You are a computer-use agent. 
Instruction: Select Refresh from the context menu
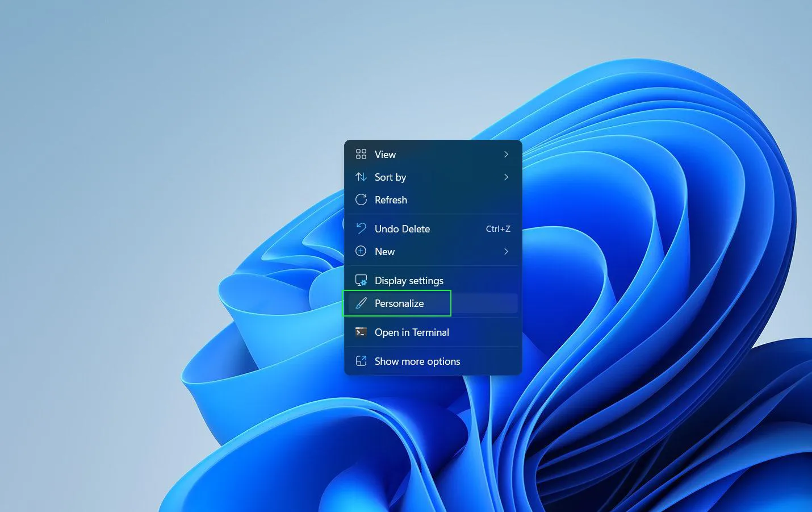pos(391,199)
